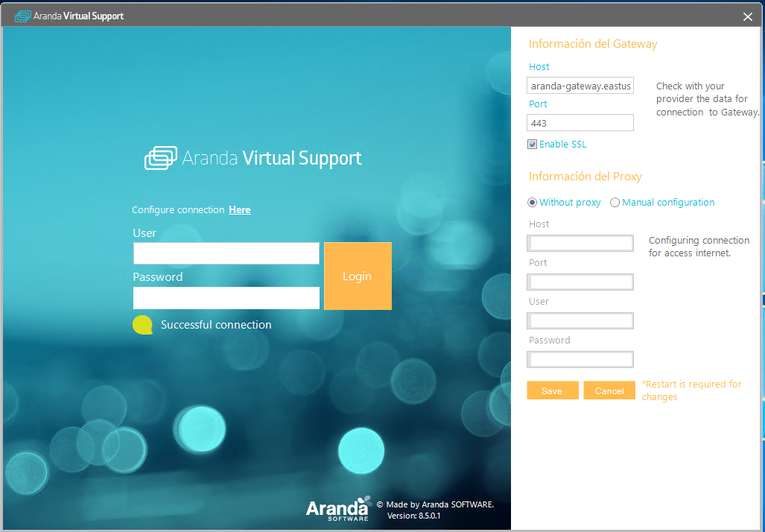This screenshot has height=532, width=765.
Task: Click the Información del Gateway heading
Action: pos(593,44)
